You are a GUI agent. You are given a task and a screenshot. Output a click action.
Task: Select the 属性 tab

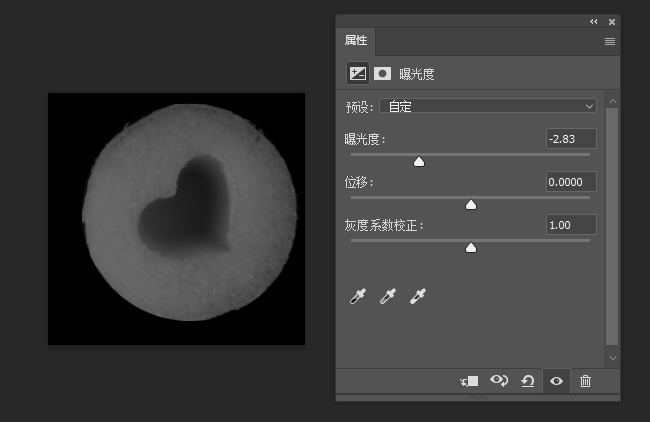point(356,41)
